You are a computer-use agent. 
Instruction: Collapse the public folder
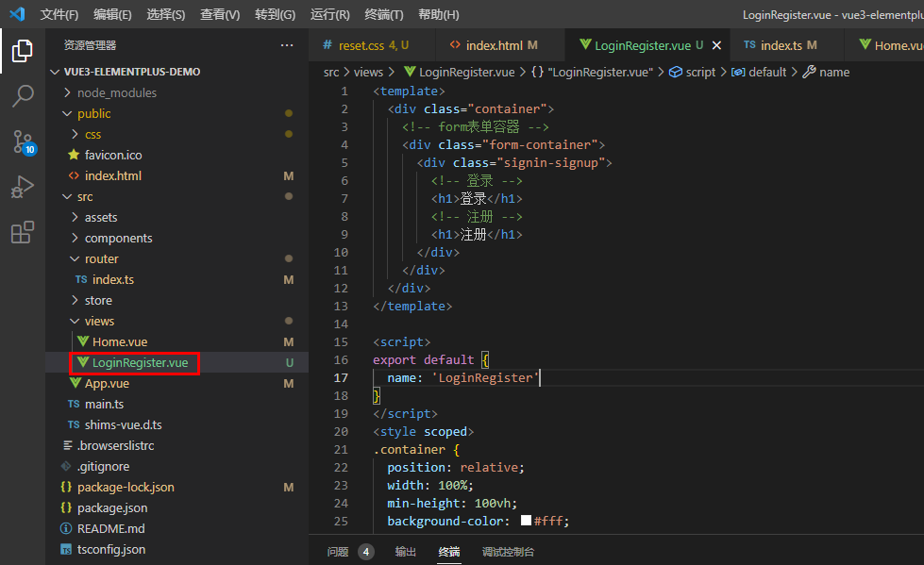[x=67, y=113]
